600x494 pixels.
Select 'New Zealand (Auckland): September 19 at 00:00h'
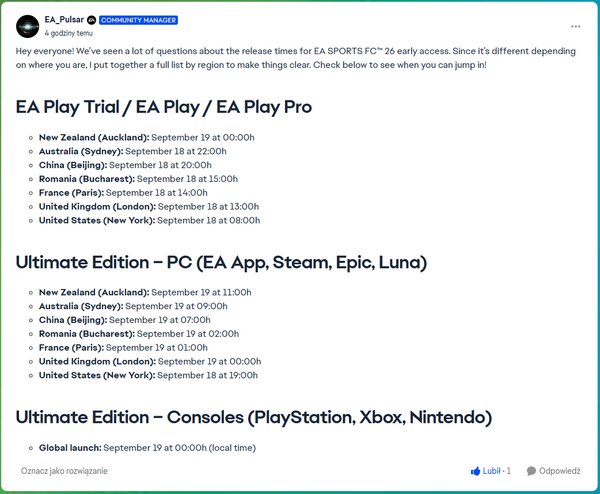pyautogui.click(x=147, y=137)
